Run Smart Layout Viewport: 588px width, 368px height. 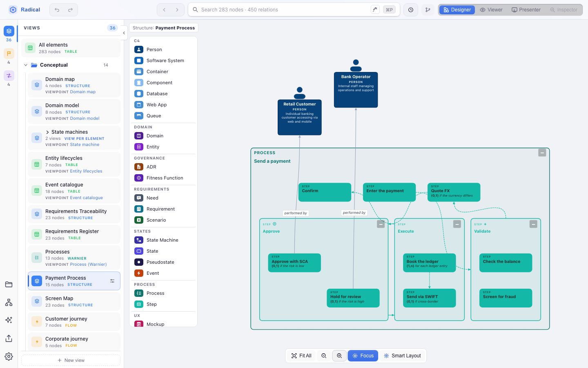click(402, 356)
